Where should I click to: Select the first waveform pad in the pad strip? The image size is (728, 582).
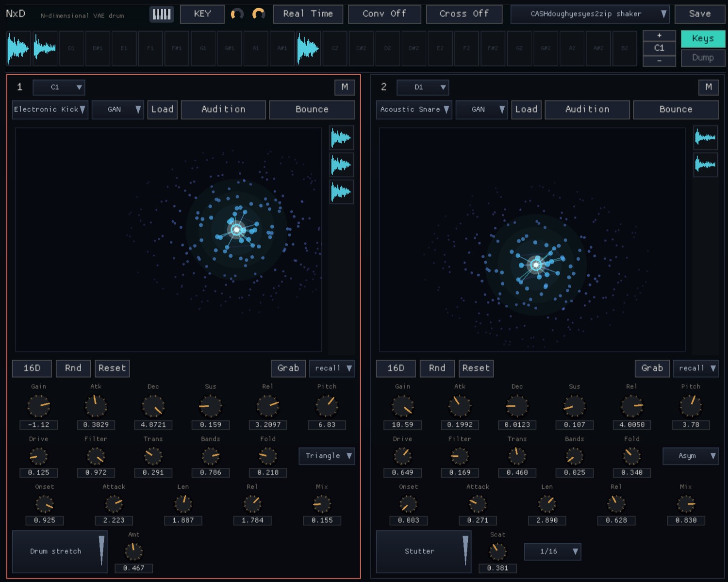pos(19,48)
